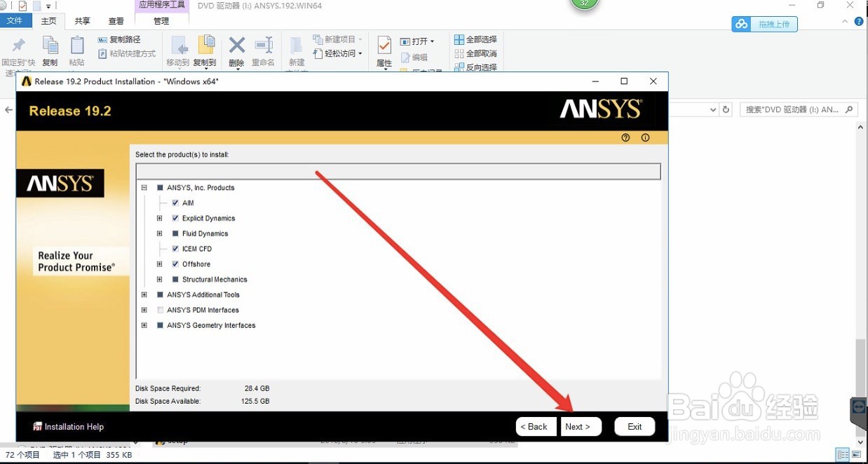Exit the ANSYS installer
Image resolution: width=868 pixels, height=464 pixels.
click(635, 427)
